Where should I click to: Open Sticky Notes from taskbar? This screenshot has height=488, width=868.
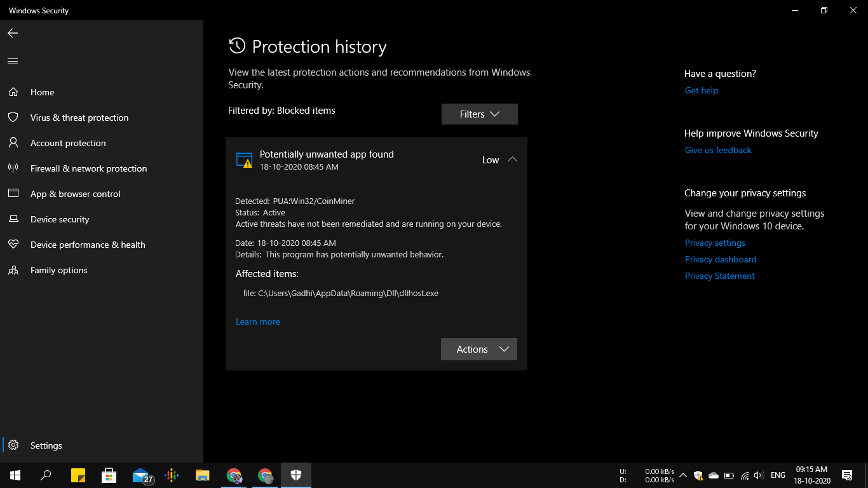point(78,475)
